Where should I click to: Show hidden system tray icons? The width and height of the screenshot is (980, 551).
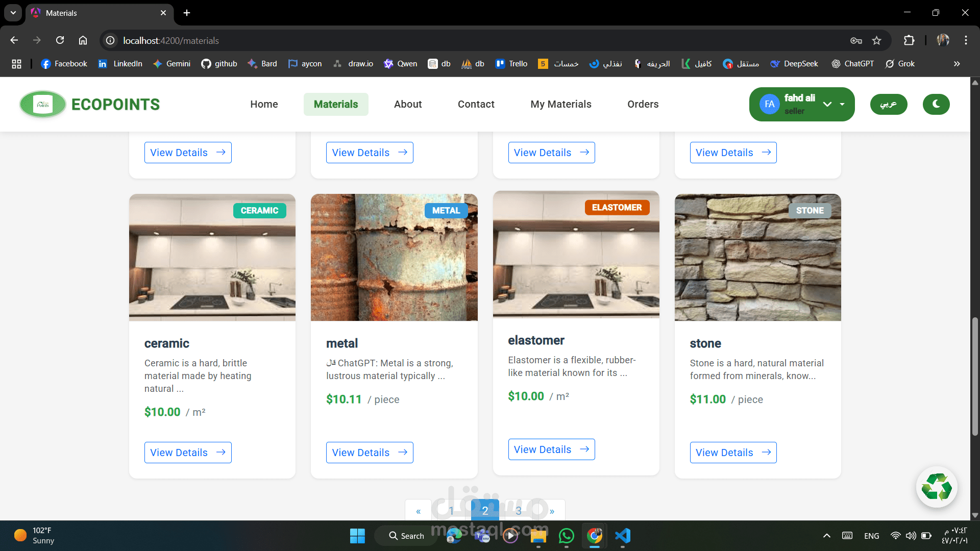(x=827, y=536)
